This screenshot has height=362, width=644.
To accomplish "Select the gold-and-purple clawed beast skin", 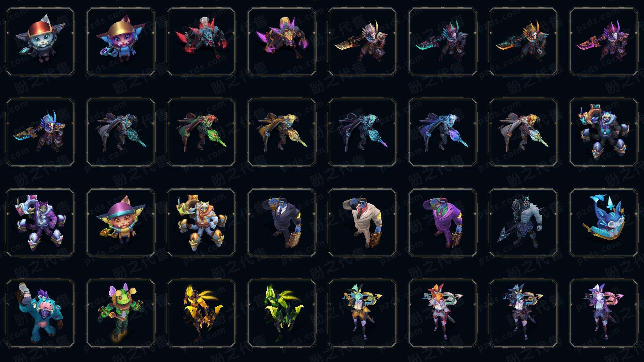I will point(282,42).
